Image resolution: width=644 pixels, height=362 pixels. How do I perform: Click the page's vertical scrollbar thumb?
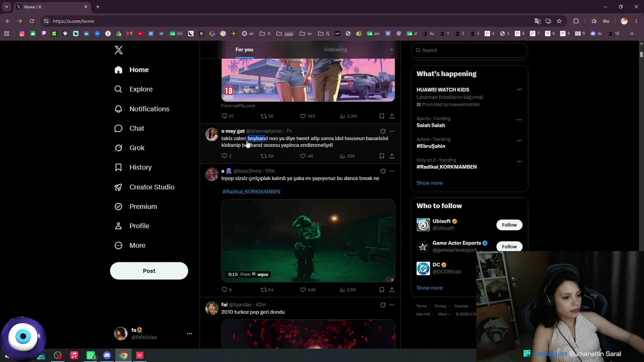tap(641, 54)
